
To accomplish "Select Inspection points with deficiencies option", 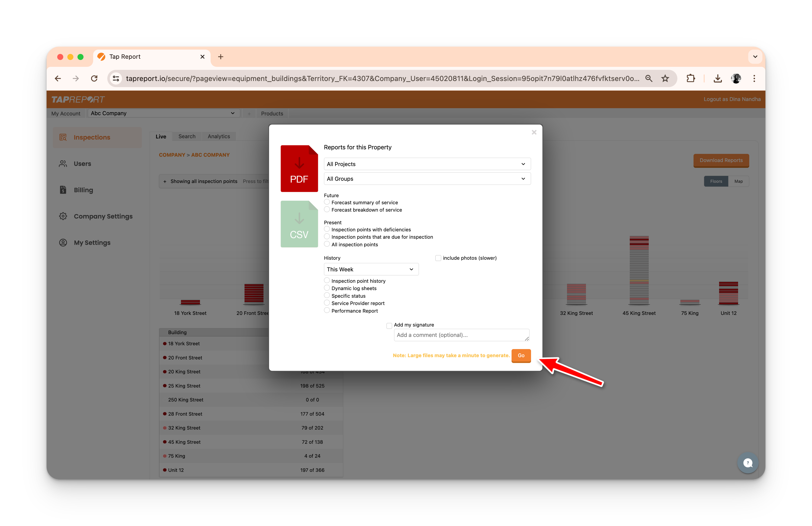I will click(327, 229).
